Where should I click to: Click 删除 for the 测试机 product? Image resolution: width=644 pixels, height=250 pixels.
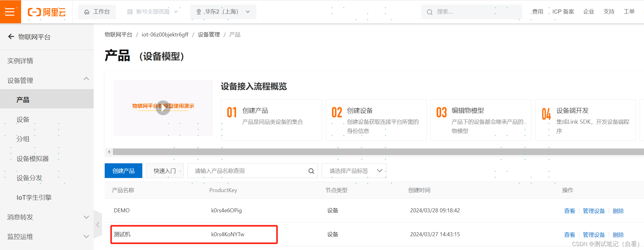coord(618,235)
